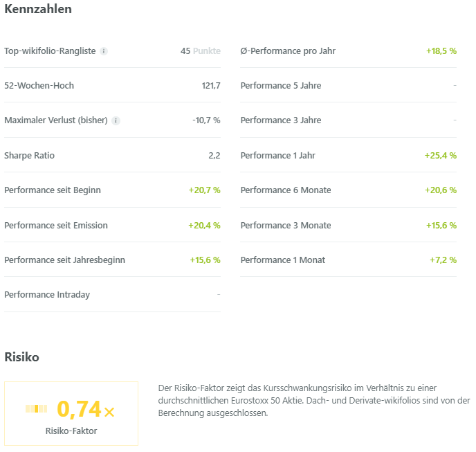Click the 45 Punkte ranking value
Screen dimensions: 476x452
pyautogui.click(x=201, y=51)
